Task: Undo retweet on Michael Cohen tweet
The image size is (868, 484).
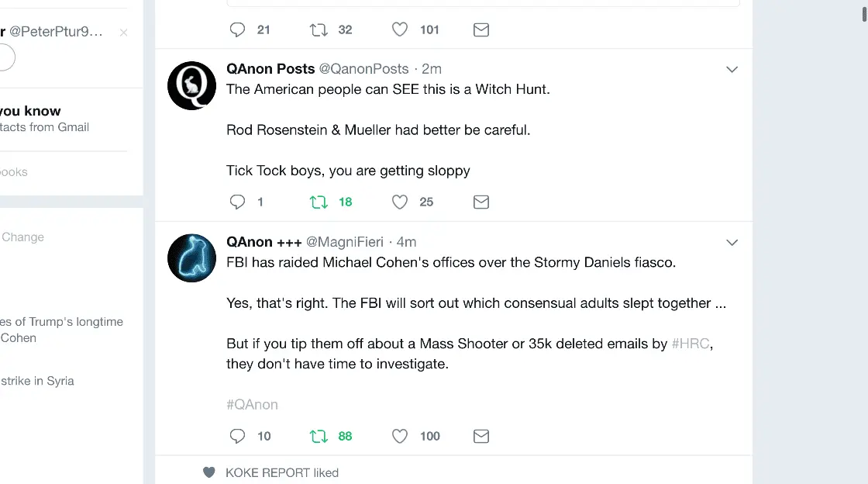Action: pos(319,437)
